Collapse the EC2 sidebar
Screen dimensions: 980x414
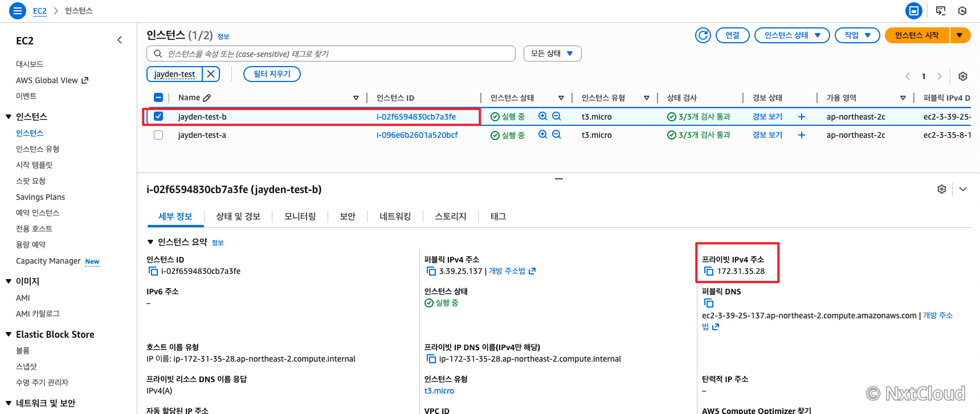120,40
